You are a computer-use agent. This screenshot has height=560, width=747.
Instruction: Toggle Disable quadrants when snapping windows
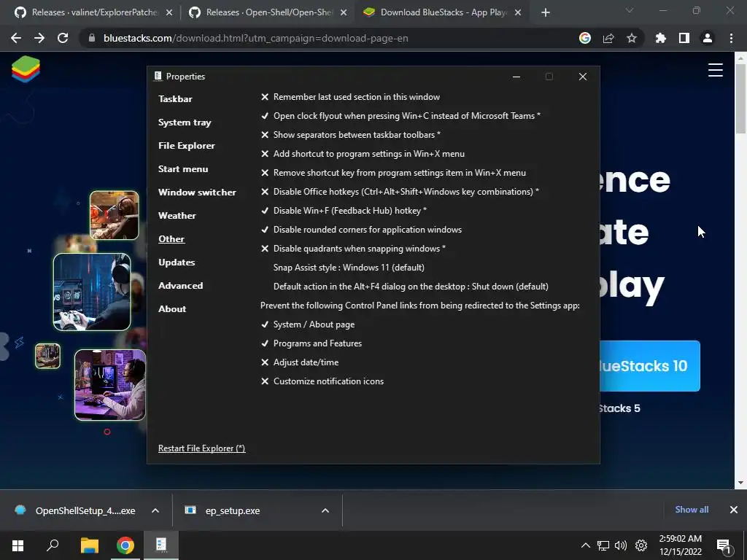coord(353,249)
